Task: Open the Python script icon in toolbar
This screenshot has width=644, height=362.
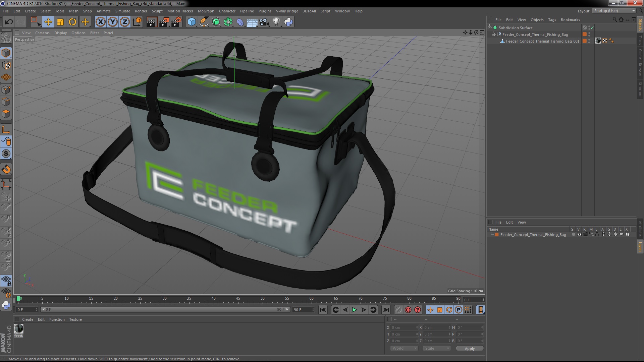Action: pos(288,22)
